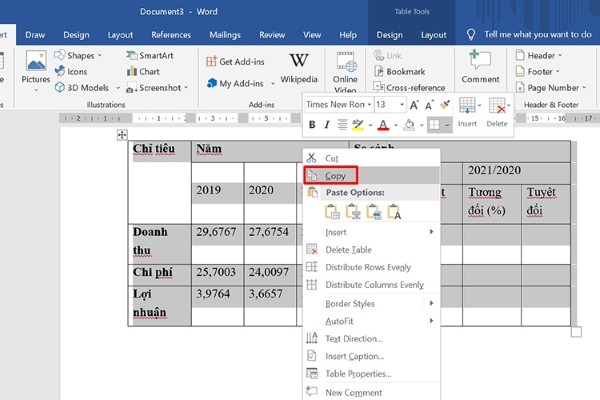Screen dimensions: 600x400
Task: Click table cell containing 29,6767
Action: pyautogui.click(x=217, y=243)
